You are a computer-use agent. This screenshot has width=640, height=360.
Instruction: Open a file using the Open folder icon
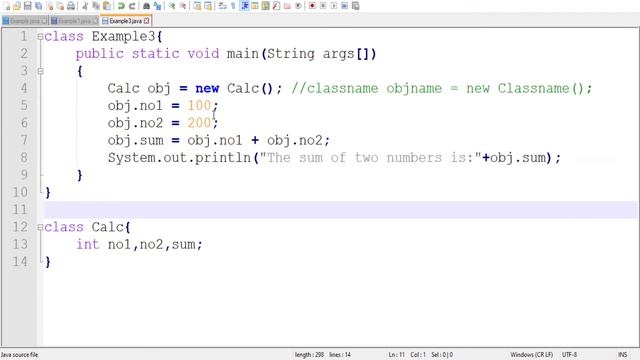[17, 6]
